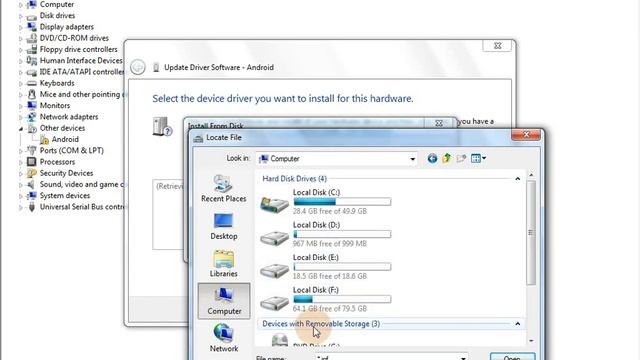Click Ports (COM & LPT) icon
640x360 pixels.
tap(31, 151)
